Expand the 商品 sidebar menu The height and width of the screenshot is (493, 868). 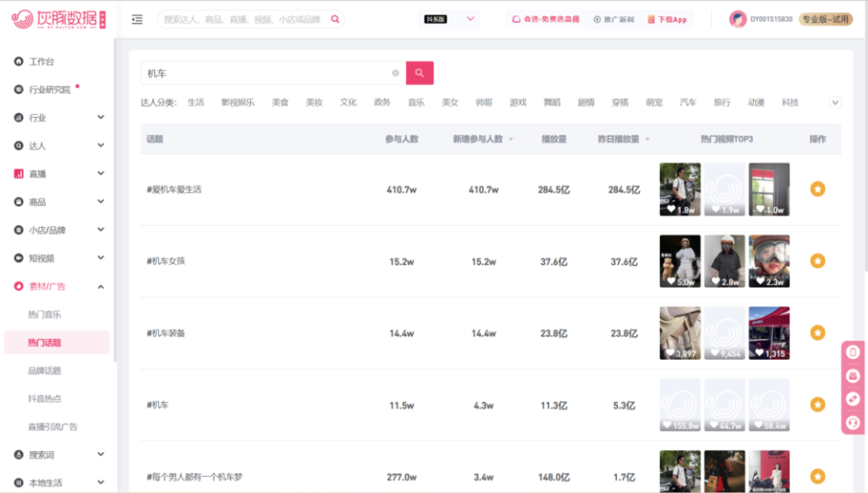(100, 202)
